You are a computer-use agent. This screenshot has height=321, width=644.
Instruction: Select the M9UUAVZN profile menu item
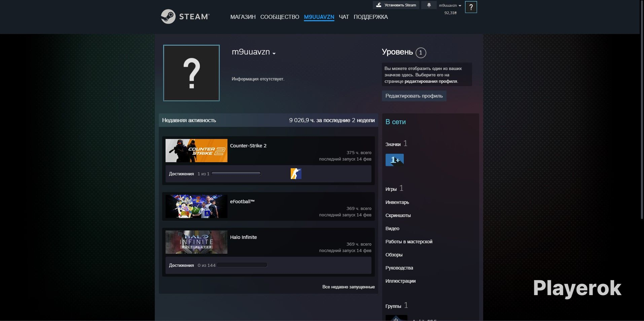(319, 17)
